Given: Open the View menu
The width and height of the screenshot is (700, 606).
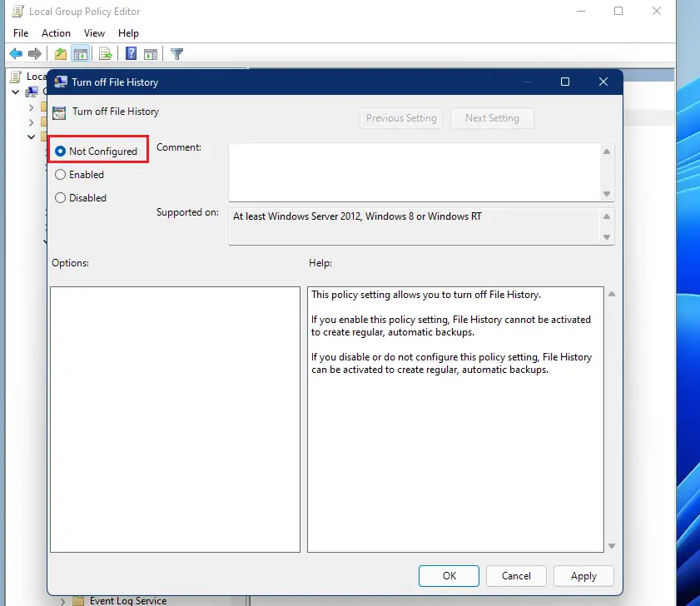Looking at the screenshot, I should (x=94, y=33).
